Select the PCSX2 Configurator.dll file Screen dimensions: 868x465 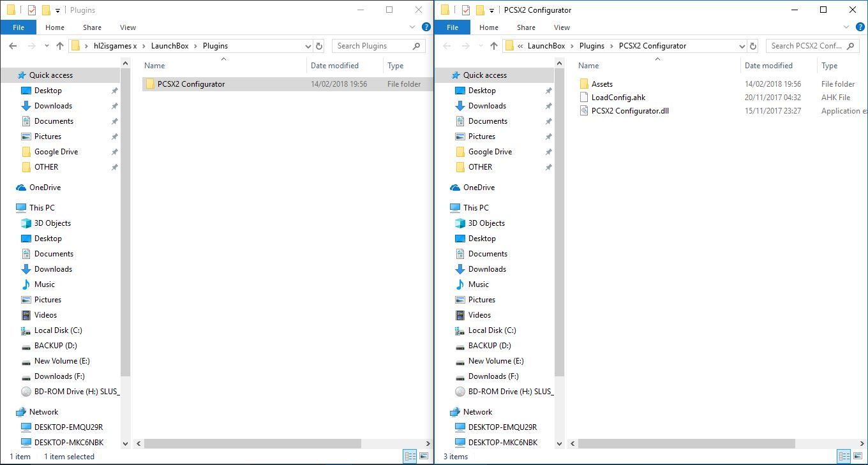[630, 111]
